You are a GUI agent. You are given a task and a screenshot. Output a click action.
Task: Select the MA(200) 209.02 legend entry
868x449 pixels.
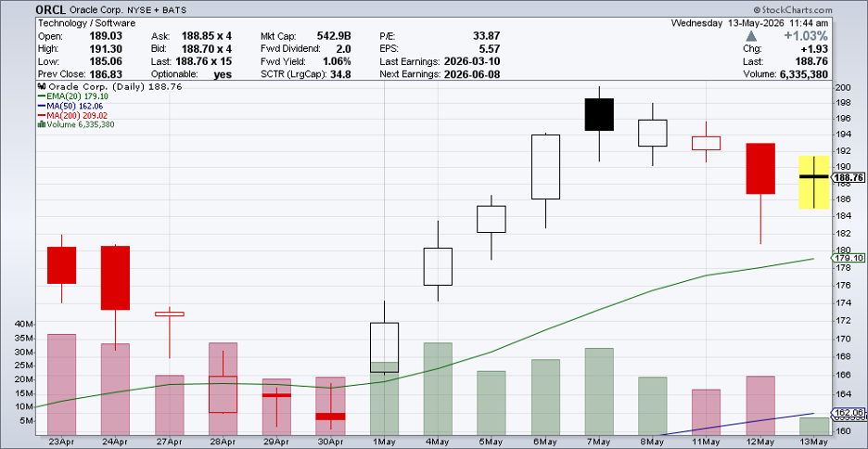point(70,115)
